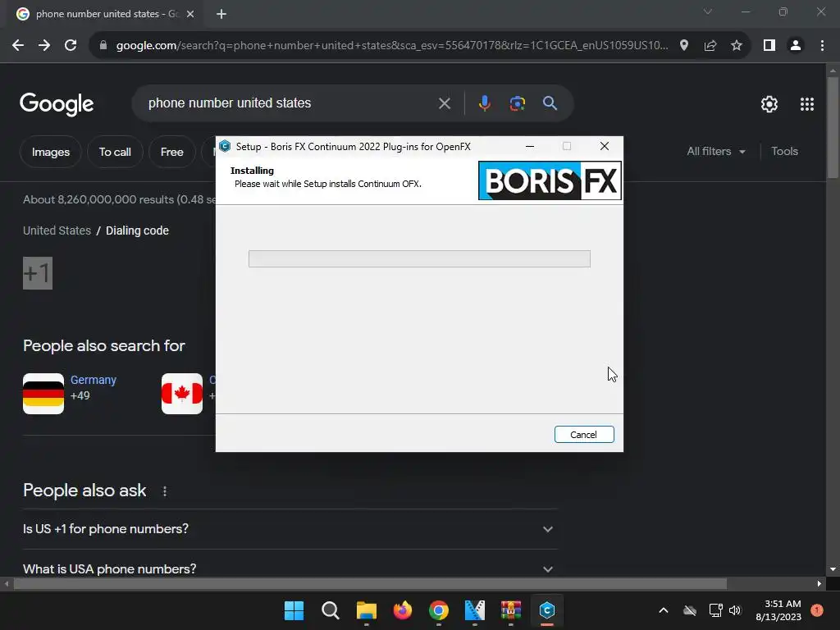The height and width of the screenshot is (630, 840).
Task: Click the Dialing code breadcrumb
Action: click(137, 231)
